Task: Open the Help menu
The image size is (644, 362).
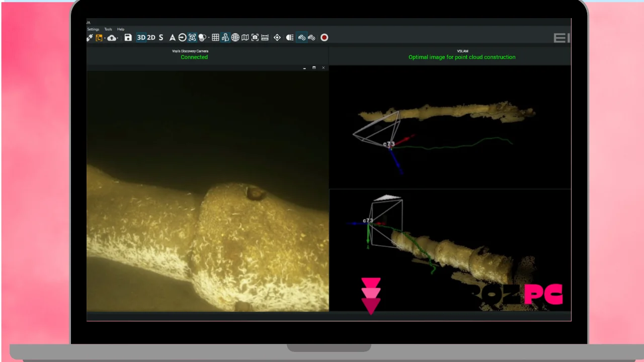Action: coord(121,29)
